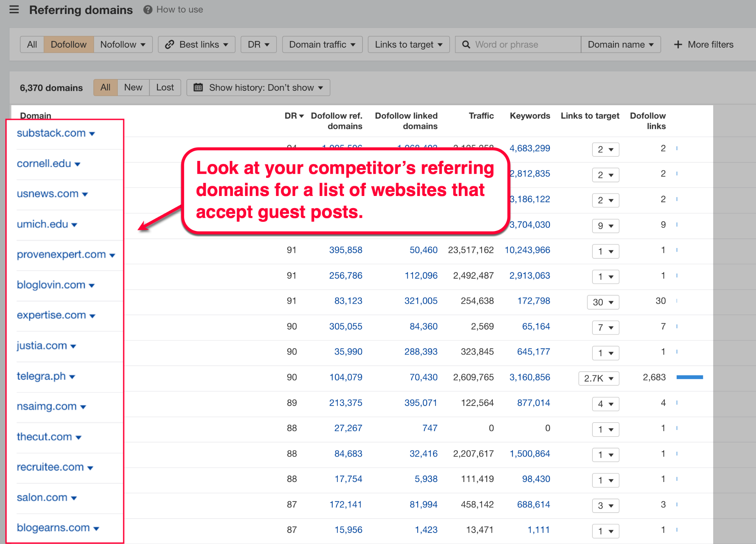This screenshot has width=756, height=544.
Task: Click the How to use help icon
Action: coord(148,10)
